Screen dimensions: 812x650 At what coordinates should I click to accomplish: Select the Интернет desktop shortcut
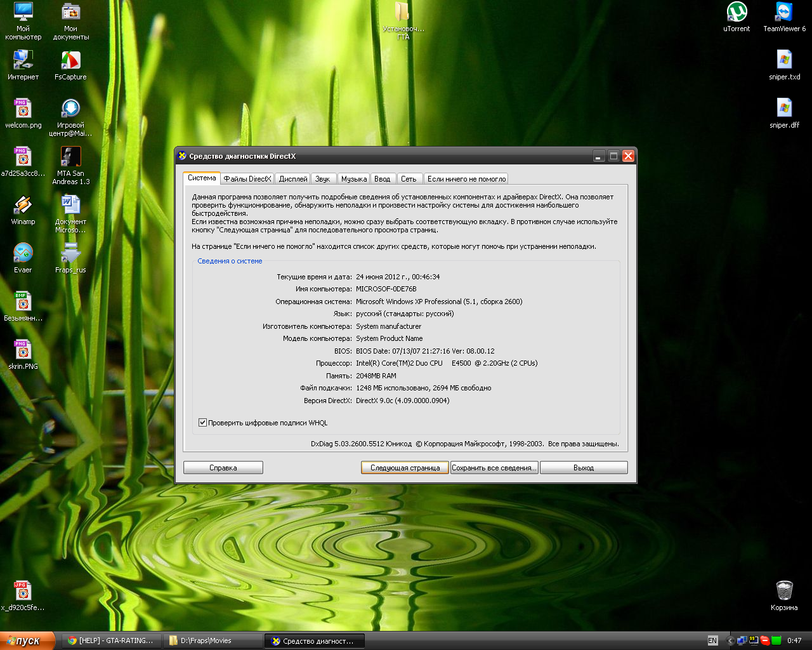tap(23, 65)
